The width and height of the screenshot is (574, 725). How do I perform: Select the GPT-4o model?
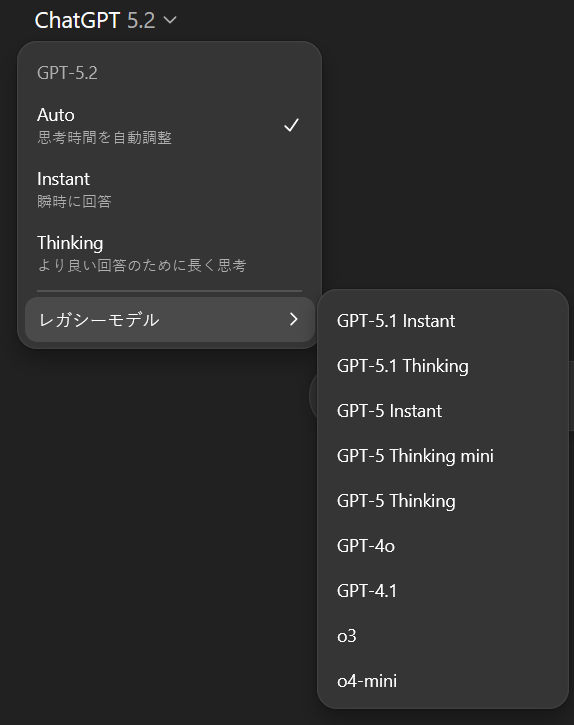[x=443, y=546]
